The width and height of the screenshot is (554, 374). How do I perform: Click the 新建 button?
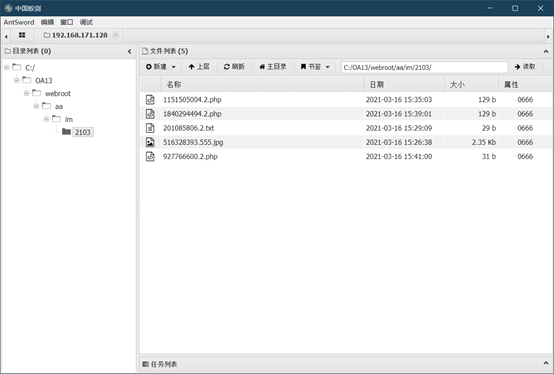click(156, 67)
